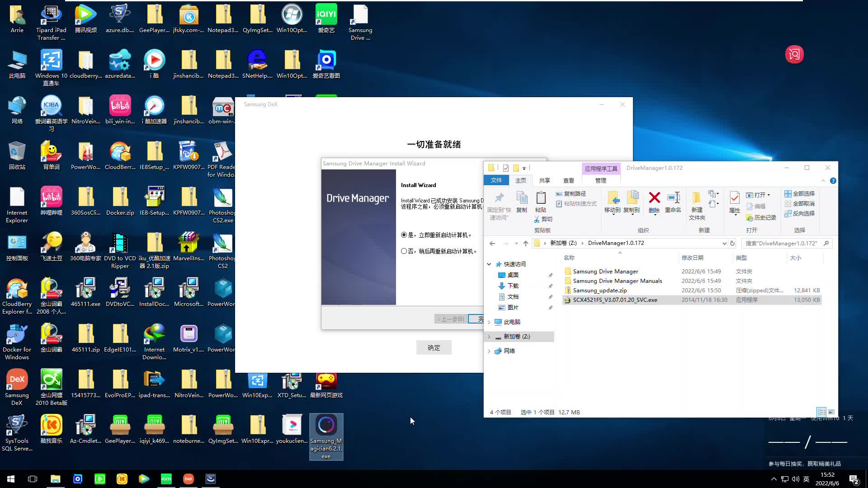
Task: Open the Recycle Bin (回收站) desktop icon
Action: [17, 155]
